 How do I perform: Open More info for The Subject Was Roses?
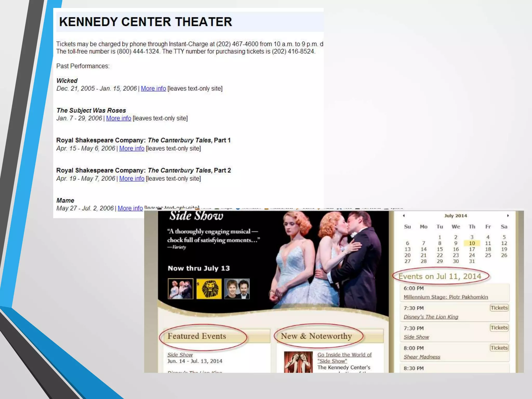pyautogui.click(x=118, y=118)
